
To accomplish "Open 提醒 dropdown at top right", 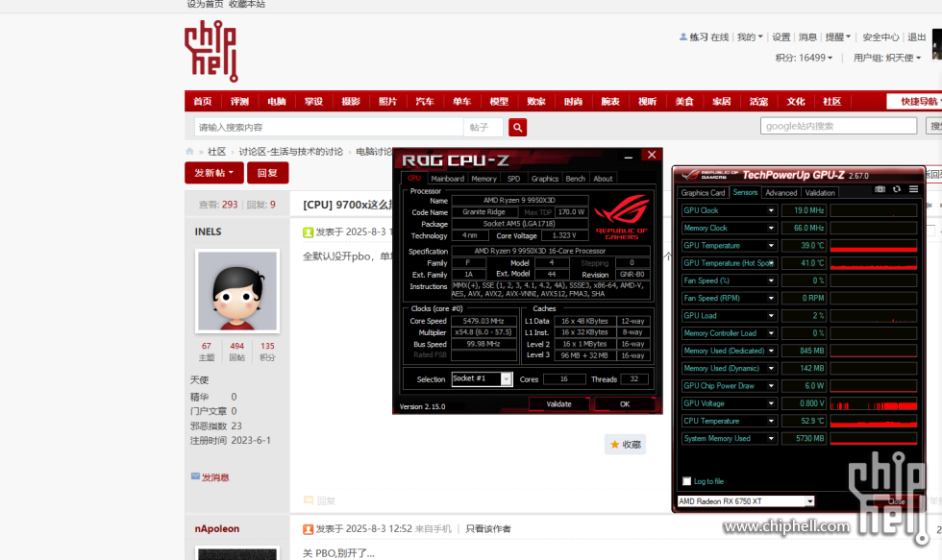I will [x=837, y=37].
